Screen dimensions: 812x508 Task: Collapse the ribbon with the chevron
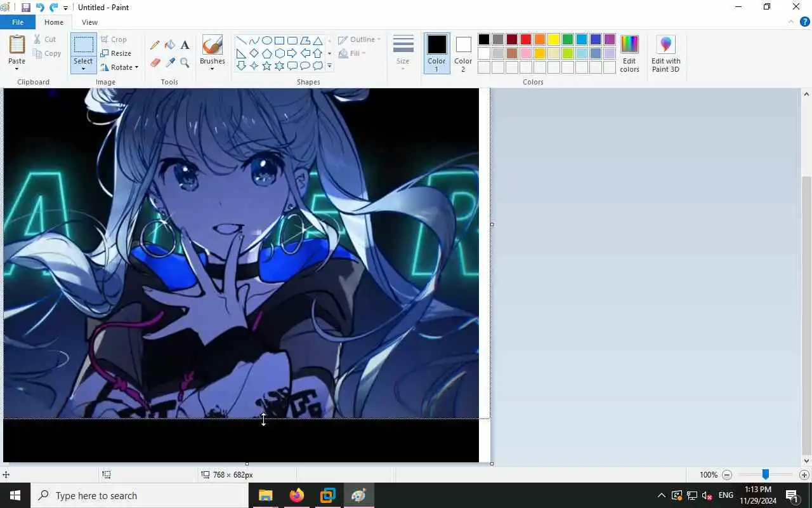[791, 22]
